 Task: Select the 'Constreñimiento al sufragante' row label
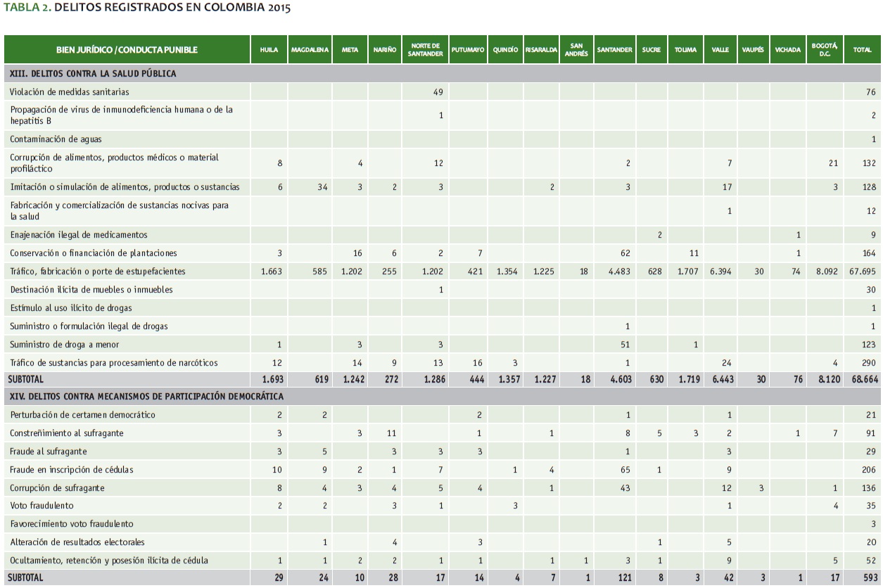[67, 433]
